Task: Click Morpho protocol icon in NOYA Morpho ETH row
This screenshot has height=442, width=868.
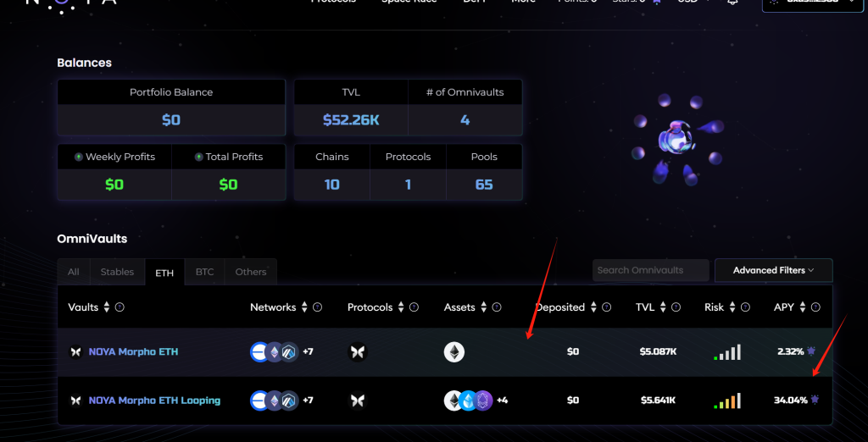Action: [358, 352]
